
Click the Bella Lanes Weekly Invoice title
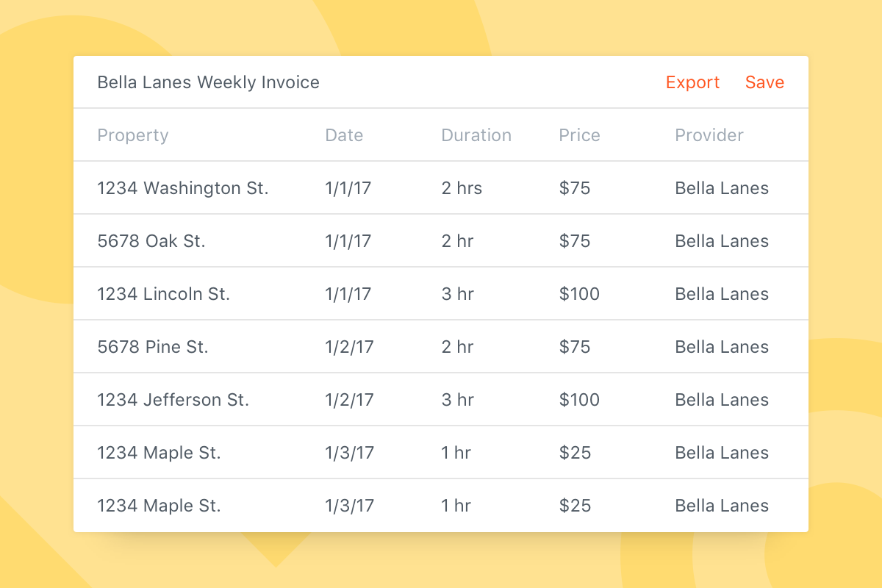coord(209,82)
